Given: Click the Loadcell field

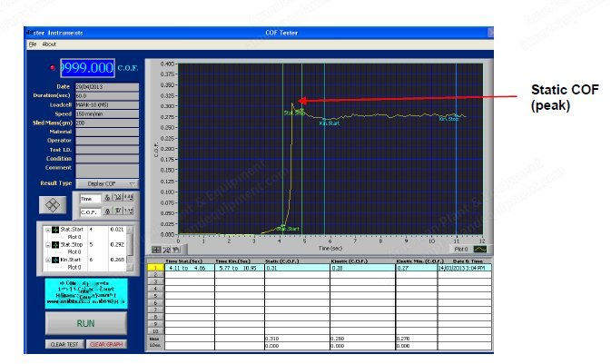Looking at the screenshot, I should (107, 104).
